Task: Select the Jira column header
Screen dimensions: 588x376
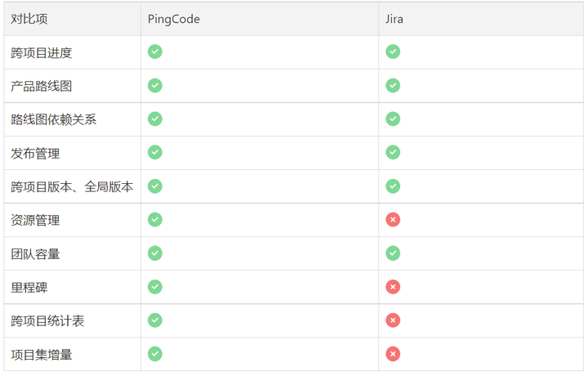Action: pos(394,19)
